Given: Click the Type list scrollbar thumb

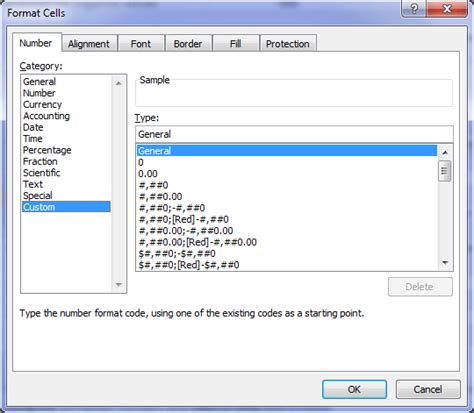Looking at the screenshot, I should pyautogui.click(x=445, y=171).
